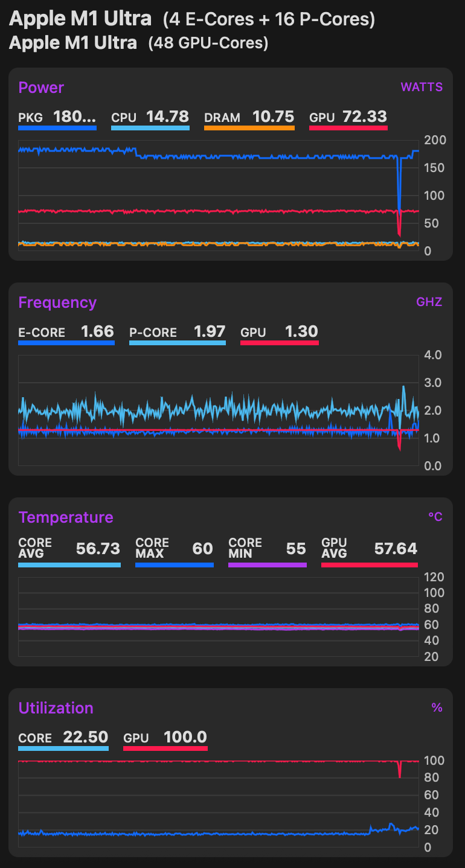Select the CPU power value 14.78
Screen dimensions: 465x868
point(167,116)
